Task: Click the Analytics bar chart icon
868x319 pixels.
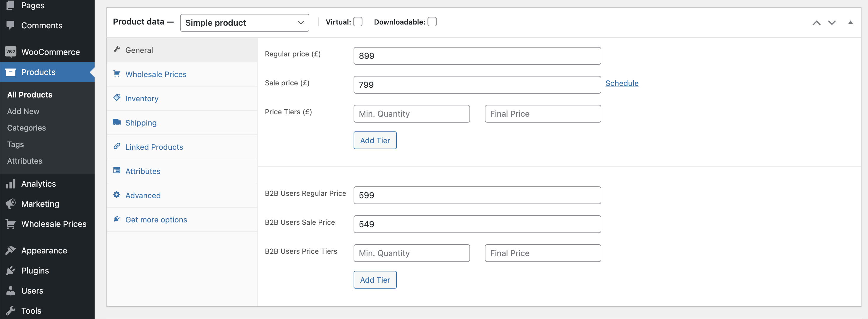Action: [10, 184]
